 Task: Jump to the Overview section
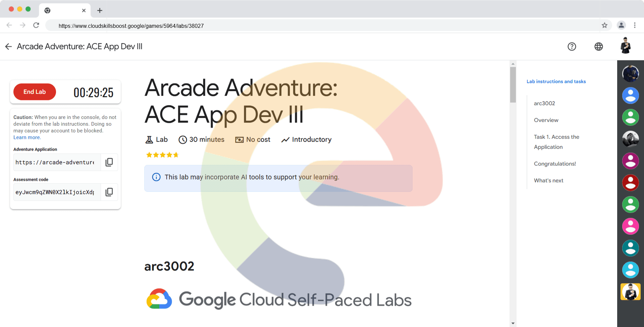click(546, 120)
